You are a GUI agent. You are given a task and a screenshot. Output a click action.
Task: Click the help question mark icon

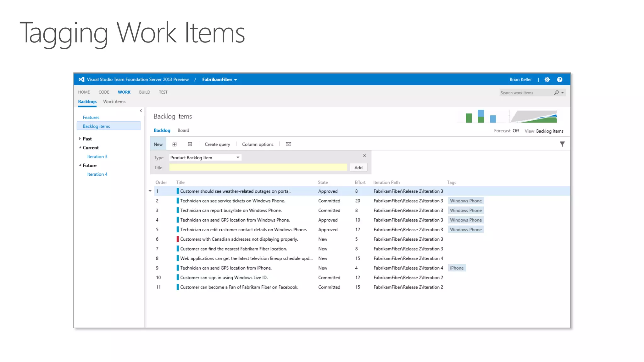[560, 80]
